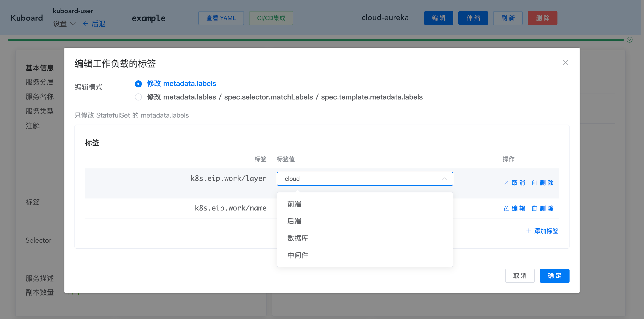Viewport: 644px width, 319px height.
Task: Click the red 删除 header button
Action: click(543, 18)
